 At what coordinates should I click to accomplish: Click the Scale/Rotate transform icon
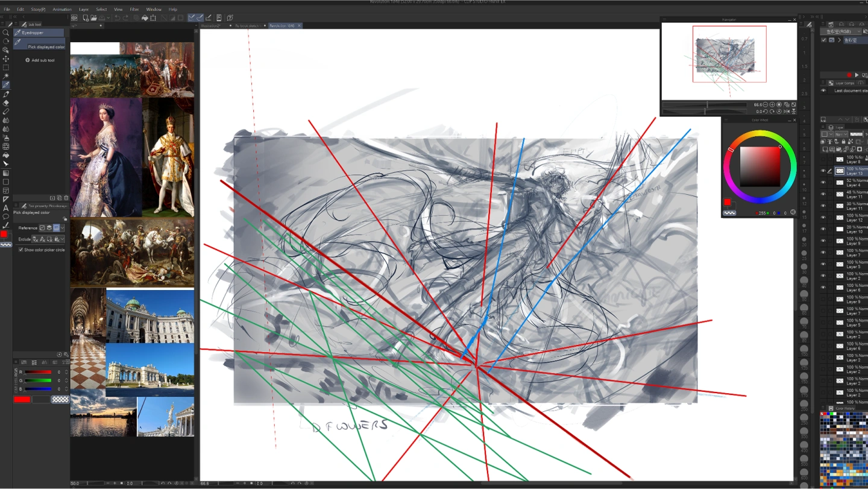click(x=153, y=17)
